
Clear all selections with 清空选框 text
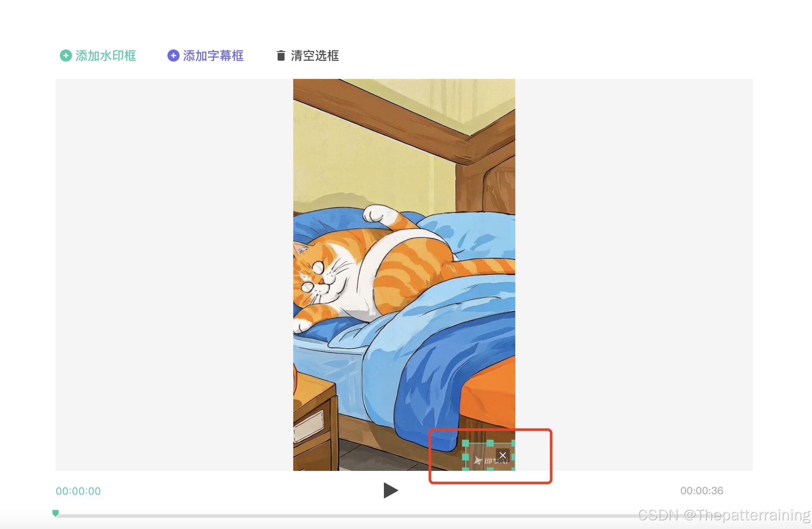[x=315, y=56]
